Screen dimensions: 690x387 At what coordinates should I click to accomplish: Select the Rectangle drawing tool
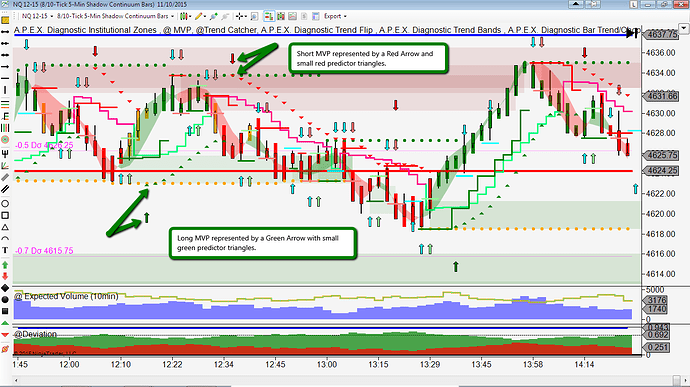[x=5, y=215]
